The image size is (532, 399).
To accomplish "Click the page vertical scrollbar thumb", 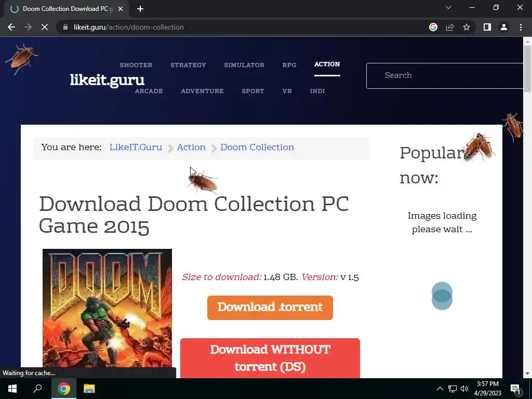I will 527,69.
